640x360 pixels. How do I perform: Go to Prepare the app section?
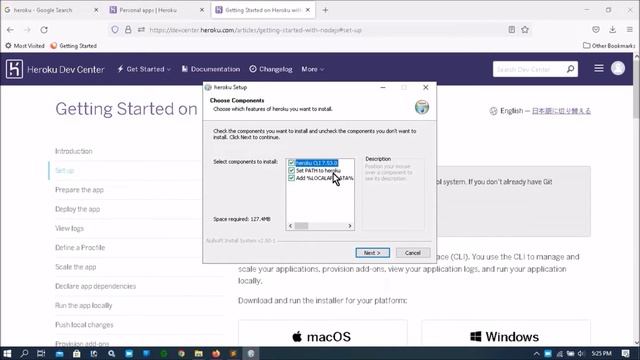coord(79,190)
